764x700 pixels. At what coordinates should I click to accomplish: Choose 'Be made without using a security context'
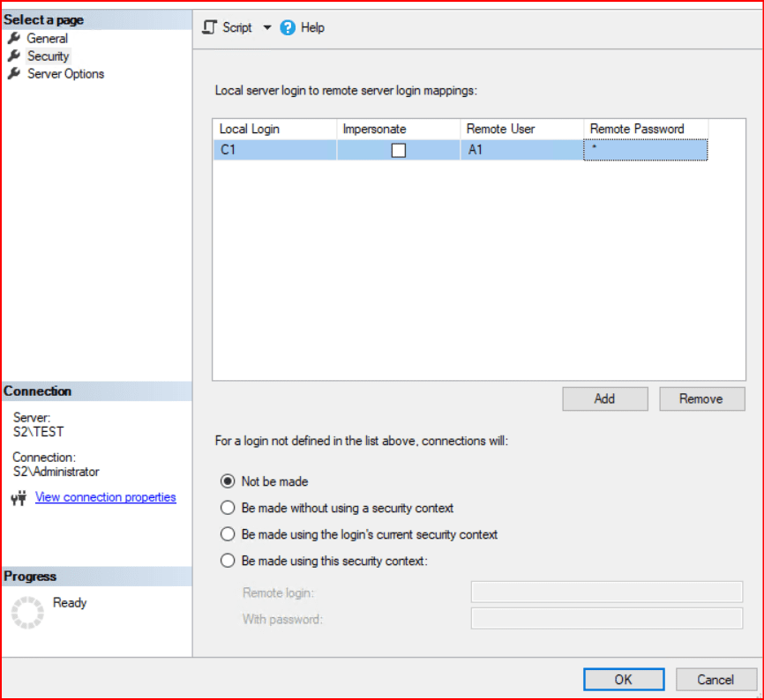tap(228, 508)
